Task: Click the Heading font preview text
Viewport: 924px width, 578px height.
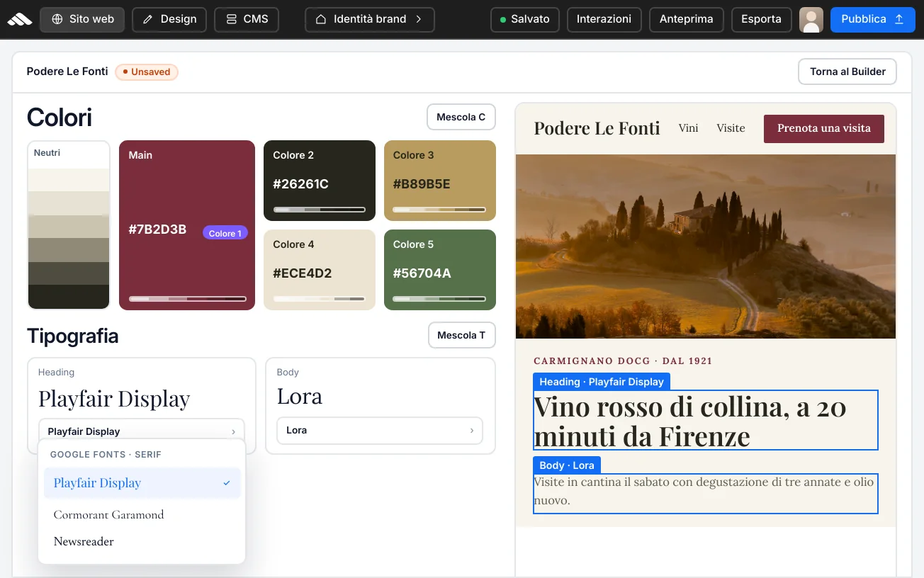Action: click(x=114, y=399)
